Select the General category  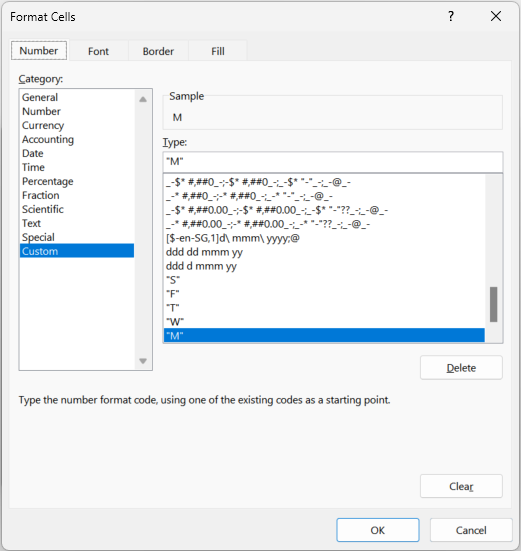click(77, 97)
